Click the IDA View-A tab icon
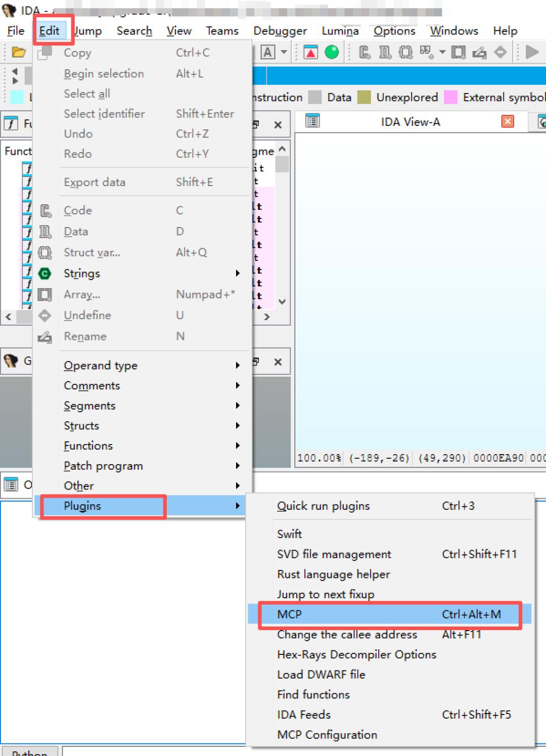This screenshot has height=756, width=546. point(313,121)
